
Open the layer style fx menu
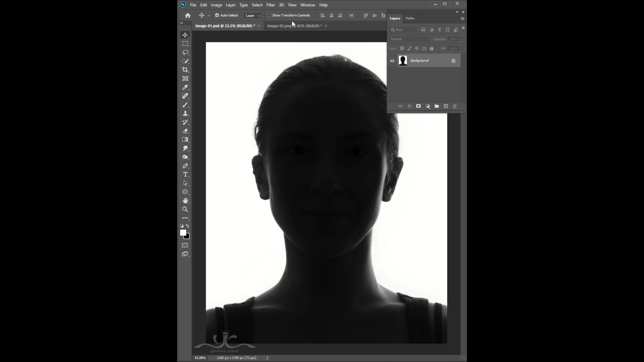pyautogui.click(x=410, y=106)
